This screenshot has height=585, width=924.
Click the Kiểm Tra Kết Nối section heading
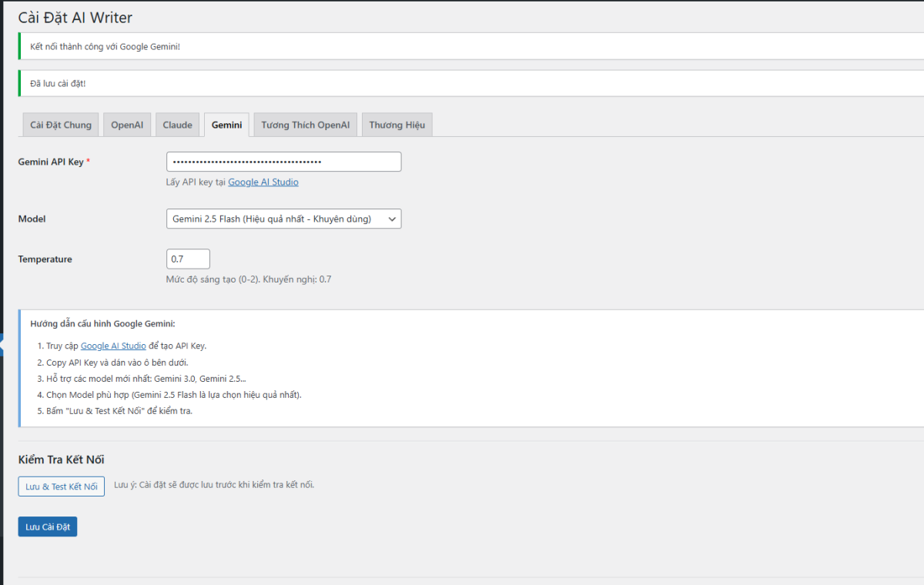coord(61,460)
